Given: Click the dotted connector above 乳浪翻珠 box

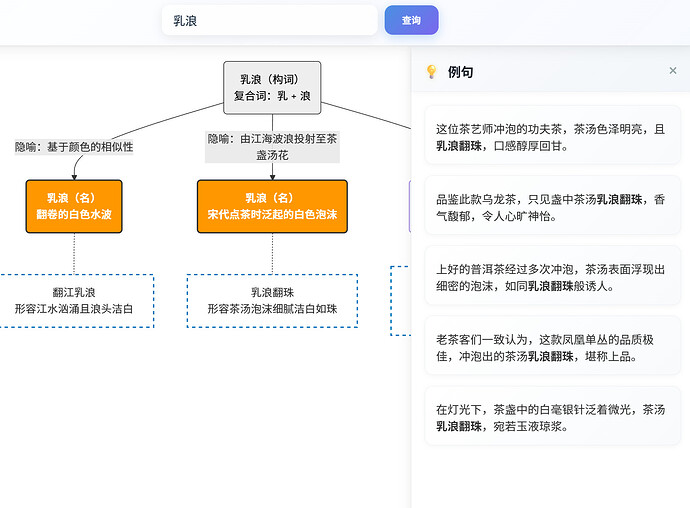Looking at the screenshot, I should (272, 254).
